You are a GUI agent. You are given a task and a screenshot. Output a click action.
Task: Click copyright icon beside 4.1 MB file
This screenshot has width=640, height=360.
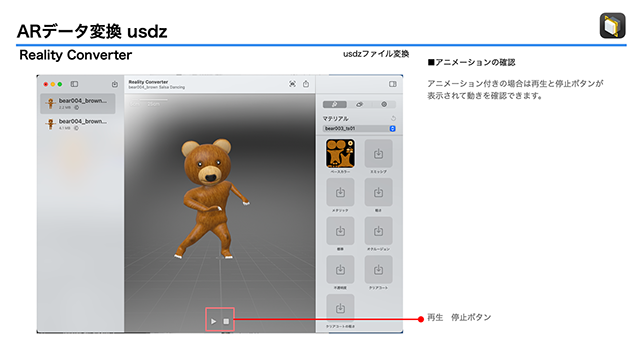(76, 128)
